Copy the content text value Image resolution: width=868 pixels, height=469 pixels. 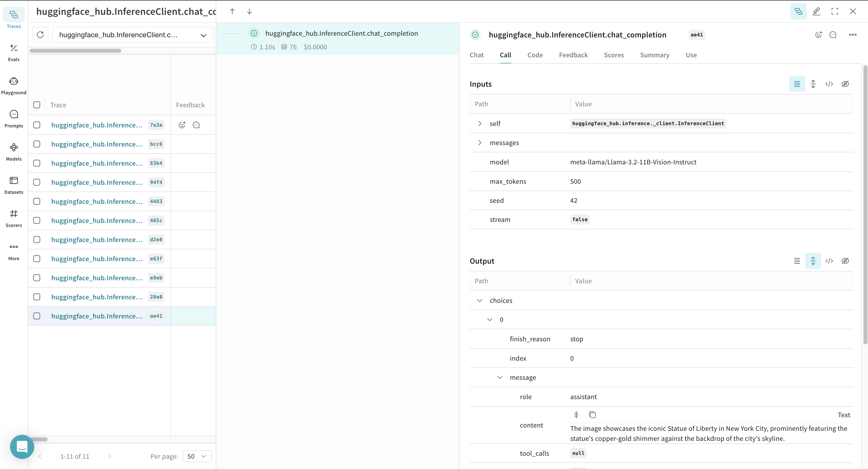click(x=592, y=415)
